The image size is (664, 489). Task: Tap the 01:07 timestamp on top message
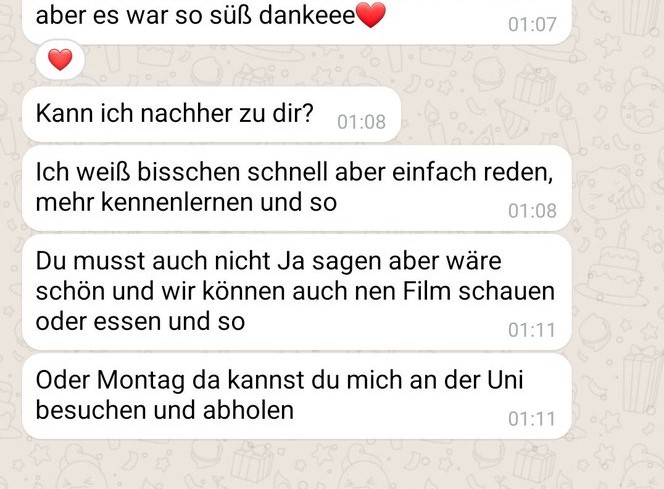pos(532,25)
